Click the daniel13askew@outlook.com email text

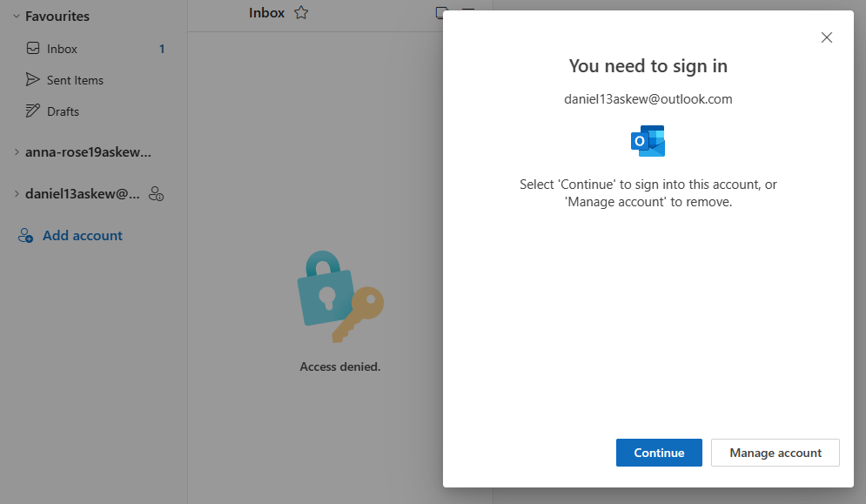click(648, 99)
